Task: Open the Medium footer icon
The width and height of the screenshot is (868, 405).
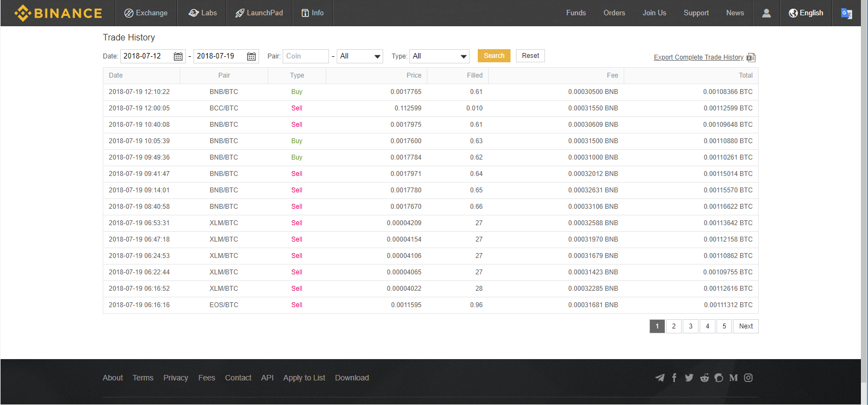Action: (734, 378)
